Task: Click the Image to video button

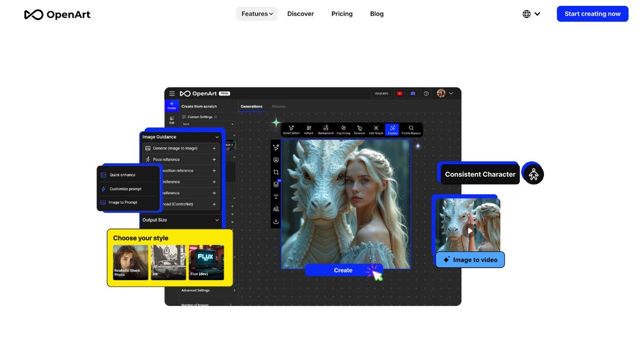Action: (470, 260)
